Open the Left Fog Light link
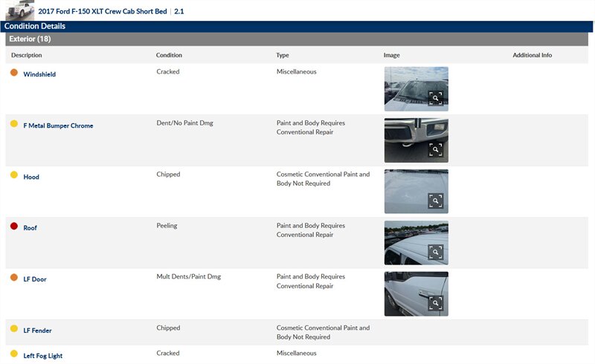Image resolution: width=595 pixels, height=364 pixels. coord(43,356)
